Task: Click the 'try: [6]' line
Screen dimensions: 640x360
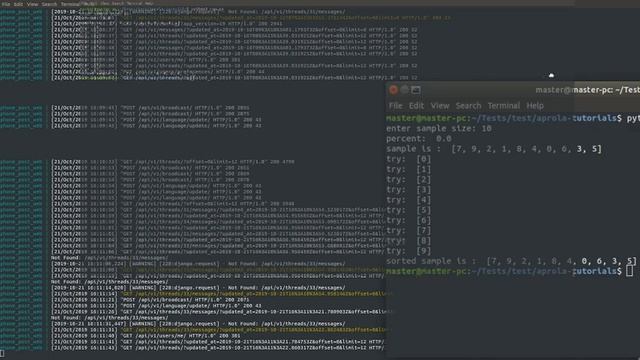Action: [409, 220]
